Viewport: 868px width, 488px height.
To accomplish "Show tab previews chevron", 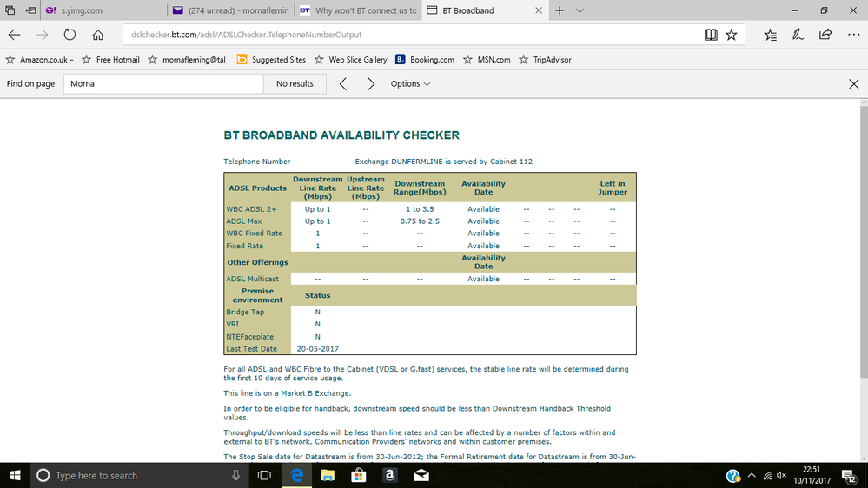I will pyautogui.click(x=580, y=10).
